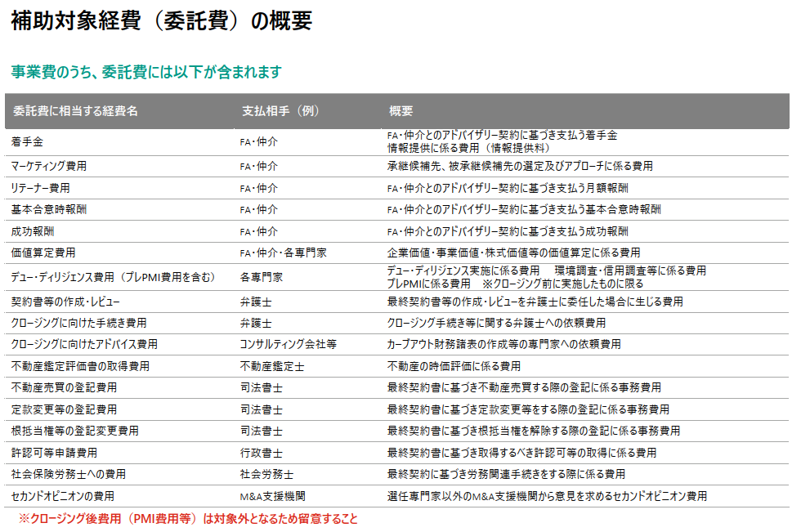Click description 最終契約書に基づき取得するべき許認可等の取得に係る費用
The width and height of the screenshot is (801, 532).
coord(522,454)
